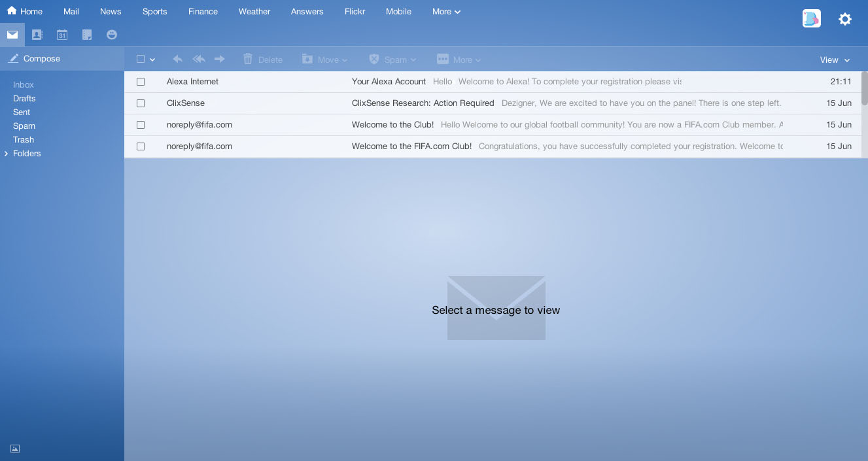Click the Alexa Internet sender name
Viewport: 868px width, 461px height.
pyautogui.click(x=192, y=82)
